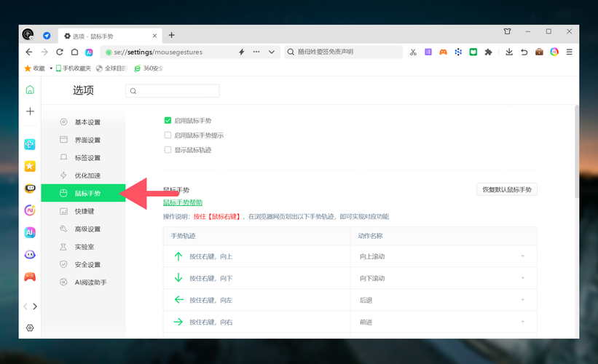Click 恢复默认鼠标手势 button

(507, 189)
